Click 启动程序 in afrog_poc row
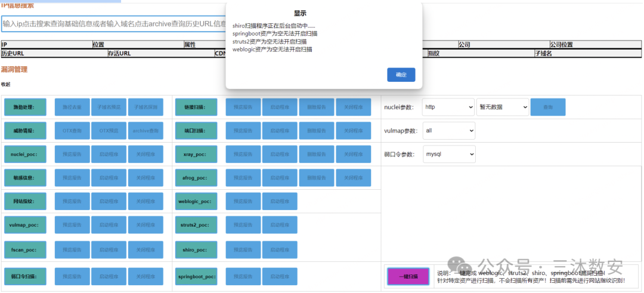 tap(280, 178)
